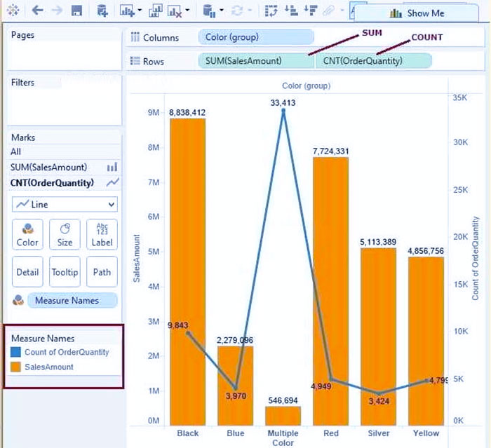This screenshot has height=448, width=491.
Task: Click the Highlight paperclip icon
Action: tap(328, 11)
